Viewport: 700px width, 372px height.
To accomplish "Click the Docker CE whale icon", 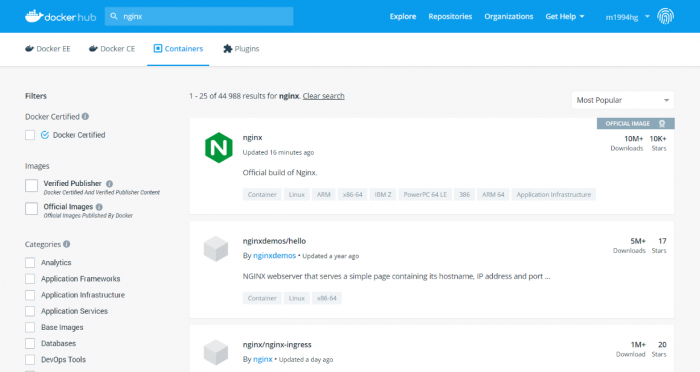I will [93, 49].
